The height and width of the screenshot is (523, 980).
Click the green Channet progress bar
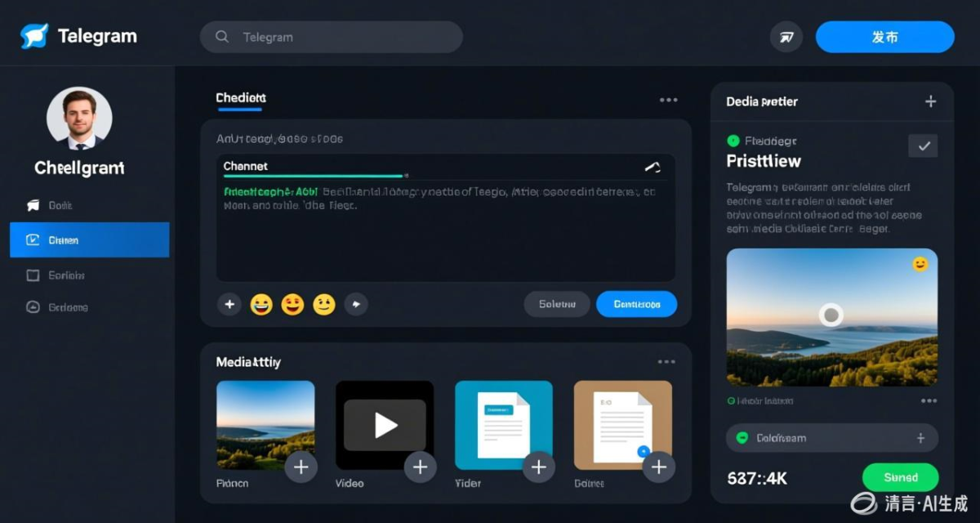[x=314, y=175]
